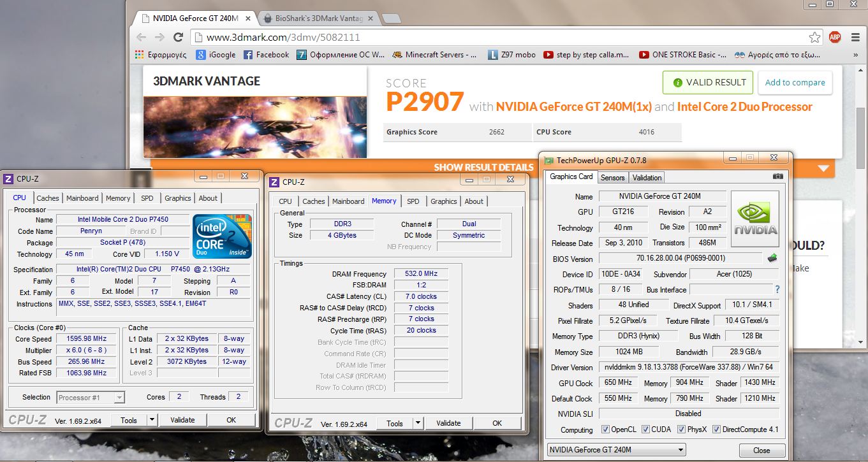The width and height of the screenshot is (868, 462).
Task: Toggle the DirectCompute 4.1 checkbox
Action: (x=716, y=430)
